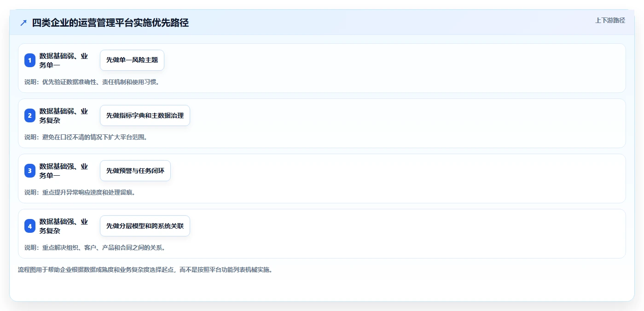Viewport: 644px width, 311px height.
Task: Select the step 1 number badge
Action: [30, 60]
